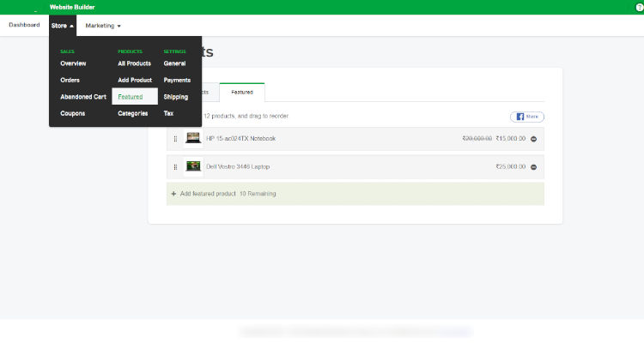Image resolution: width=644 pixels, height=343 pixels.
Task: Share the store on Facebook
Action: tap(526, 117)
